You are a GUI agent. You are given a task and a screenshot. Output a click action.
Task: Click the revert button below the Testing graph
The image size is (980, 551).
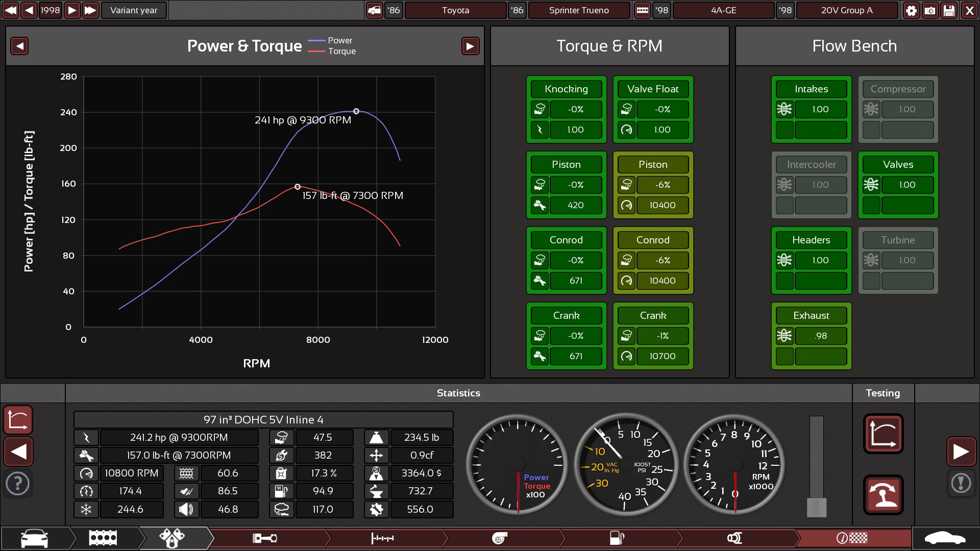click(883, 495)
